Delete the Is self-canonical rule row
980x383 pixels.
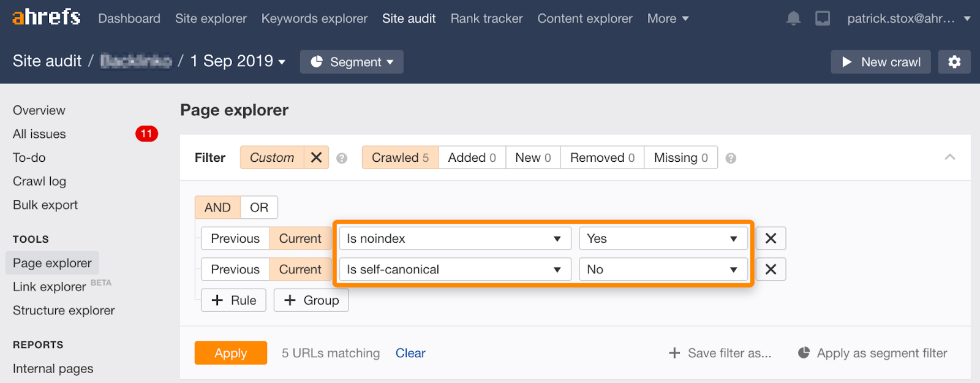771,269
